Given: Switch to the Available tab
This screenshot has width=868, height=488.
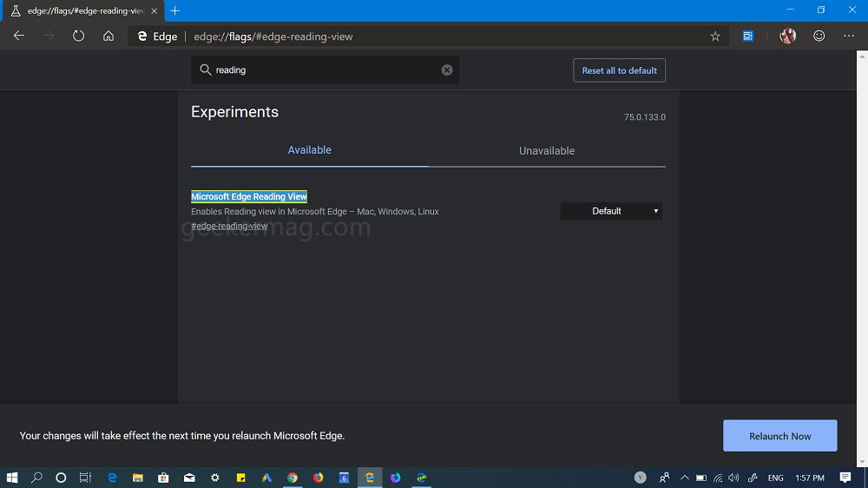Looking at the screenshot, I should (x=310, y=150).
